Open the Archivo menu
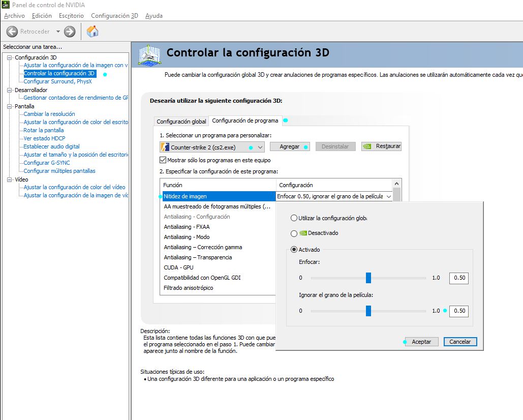The height and width of the screenshot is (420, 523). point(14,16)
